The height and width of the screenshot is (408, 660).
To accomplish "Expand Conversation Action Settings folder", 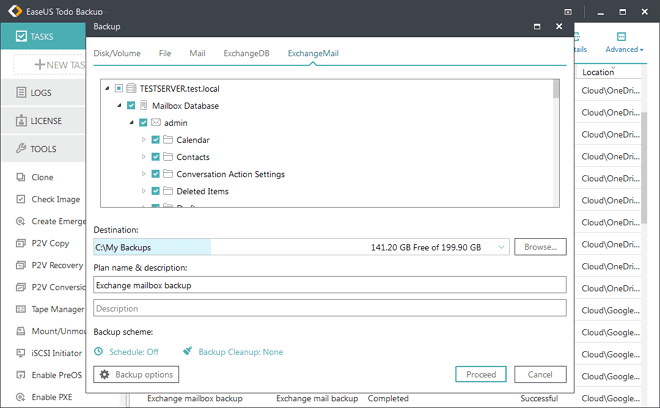I will click(x=144, y=174).
